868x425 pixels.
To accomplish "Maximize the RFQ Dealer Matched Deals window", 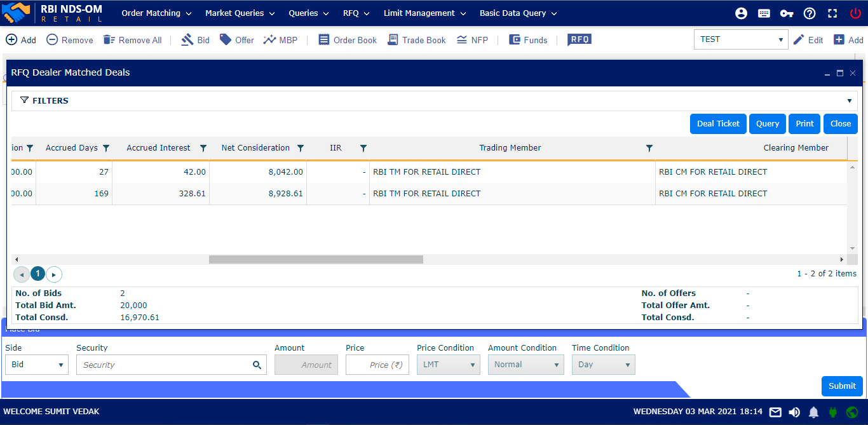I will pos(840,73).
